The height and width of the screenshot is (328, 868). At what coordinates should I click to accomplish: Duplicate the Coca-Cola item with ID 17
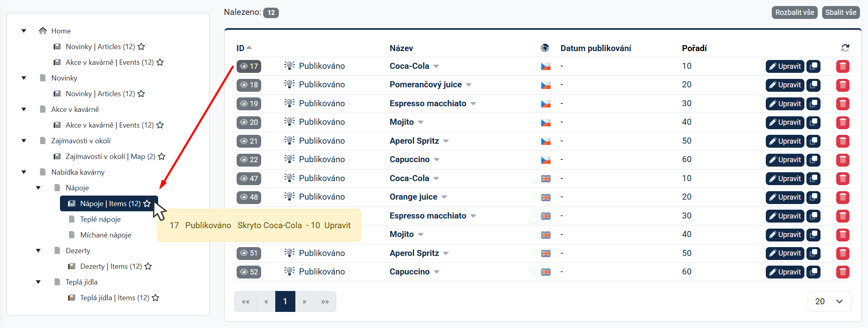(x=813, y=66)
